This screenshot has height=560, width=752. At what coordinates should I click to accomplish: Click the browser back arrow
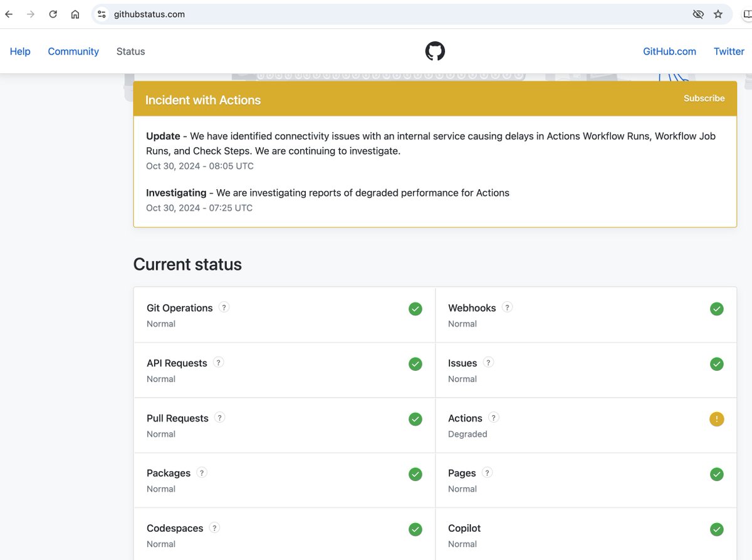point(9,14)
